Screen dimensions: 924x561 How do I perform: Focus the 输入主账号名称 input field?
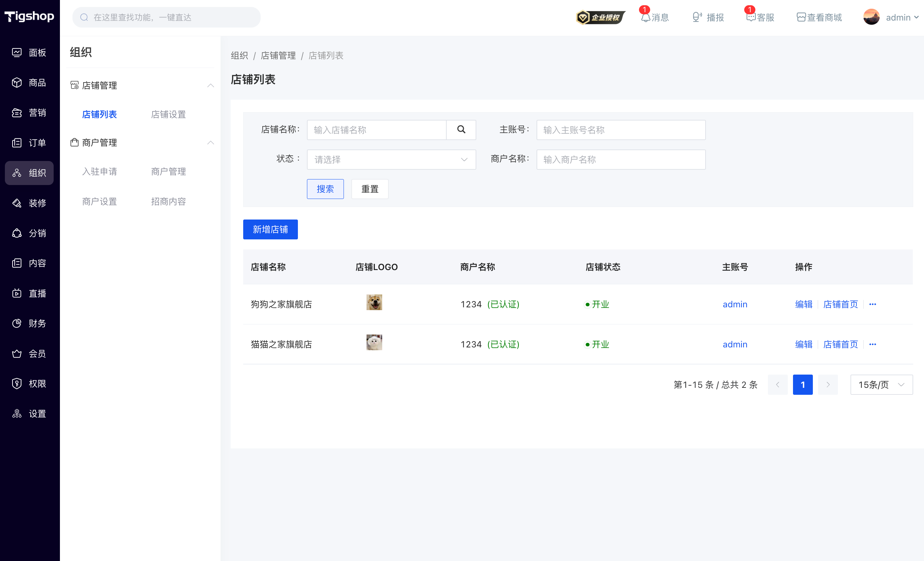click(x=621, y=130)
